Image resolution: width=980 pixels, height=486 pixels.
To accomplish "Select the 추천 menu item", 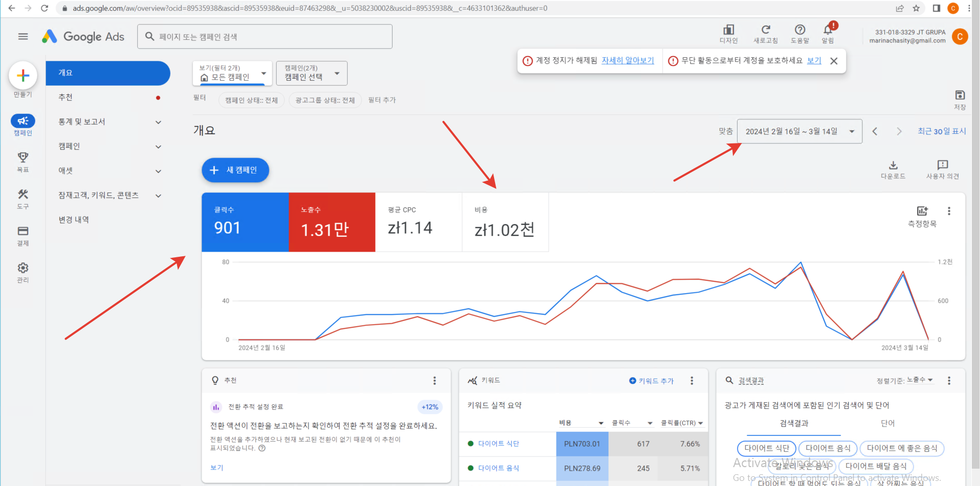I will click(108, 97).
